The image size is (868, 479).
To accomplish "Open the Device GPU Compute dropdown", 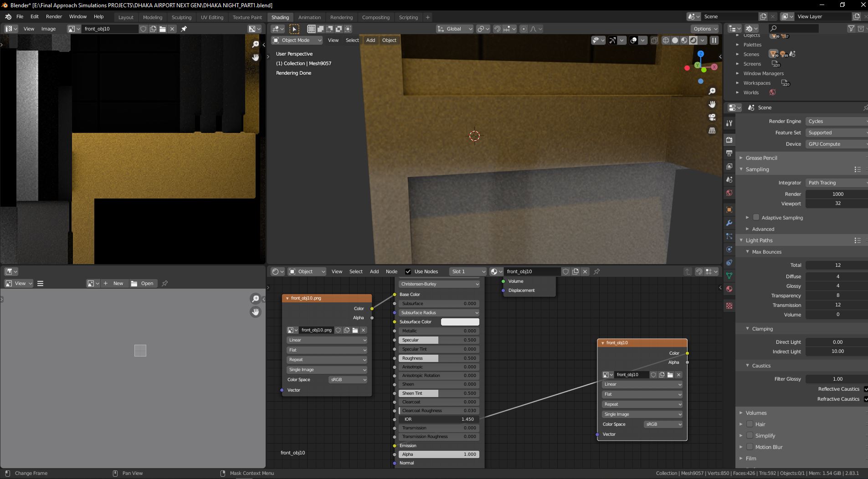I will pyautogui.click(x=837, y=144).
